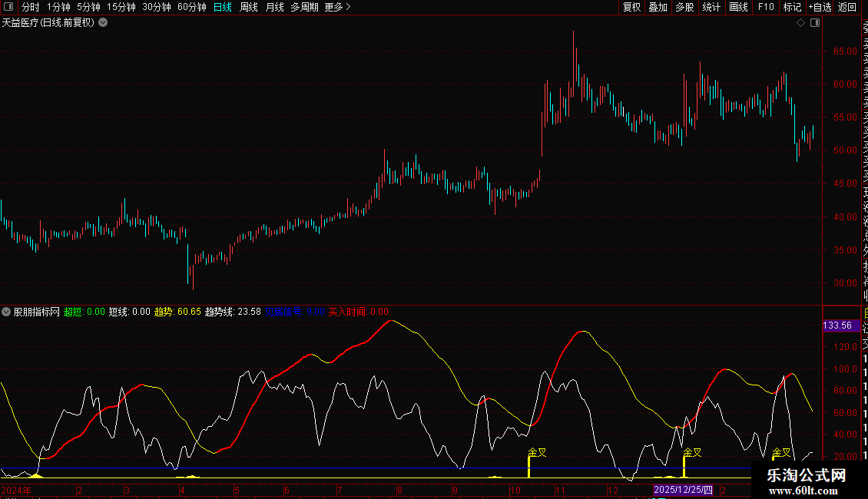Toggle the side panel icon near price axis
Screen dimensions: 868x499
click(815, 23)
